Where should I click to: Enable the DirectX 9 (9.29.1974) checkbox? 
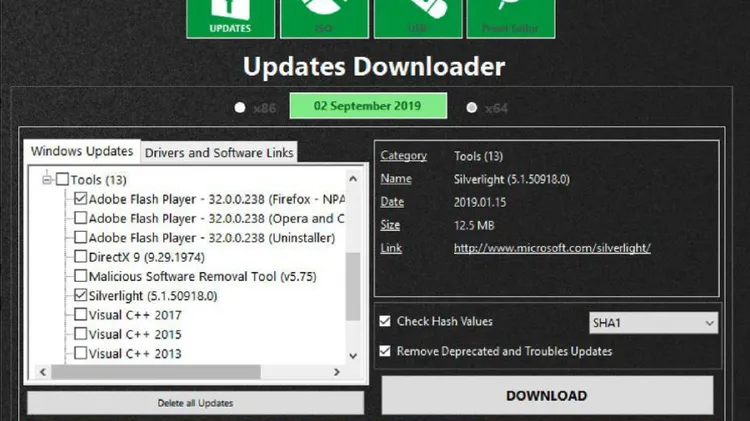(80, 256)
